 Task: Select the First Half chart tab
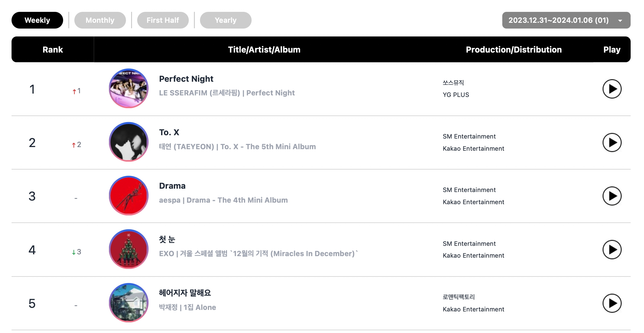pyautogui.click(x=163, y=20)
